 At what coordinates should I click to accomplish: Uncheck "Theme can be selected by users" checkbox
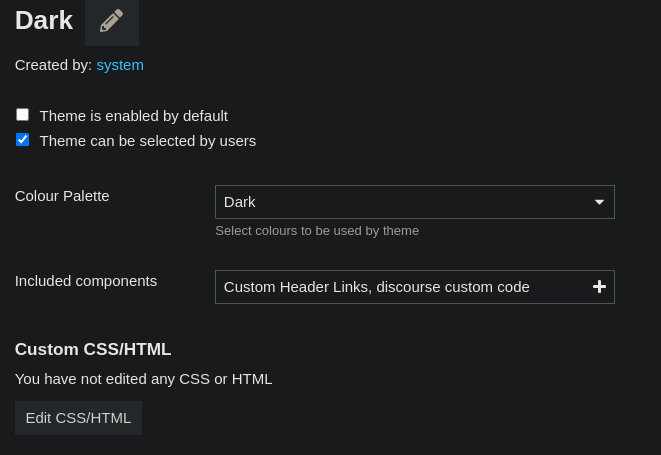pyautogui.click(x=22, y=140)
